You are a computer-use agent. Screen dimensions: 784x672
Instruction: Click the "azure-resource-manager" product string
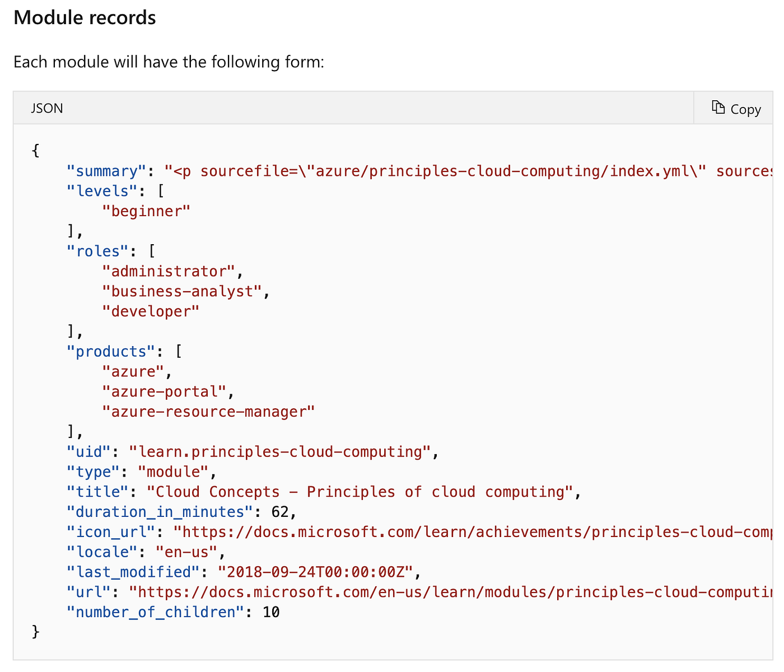208,412
